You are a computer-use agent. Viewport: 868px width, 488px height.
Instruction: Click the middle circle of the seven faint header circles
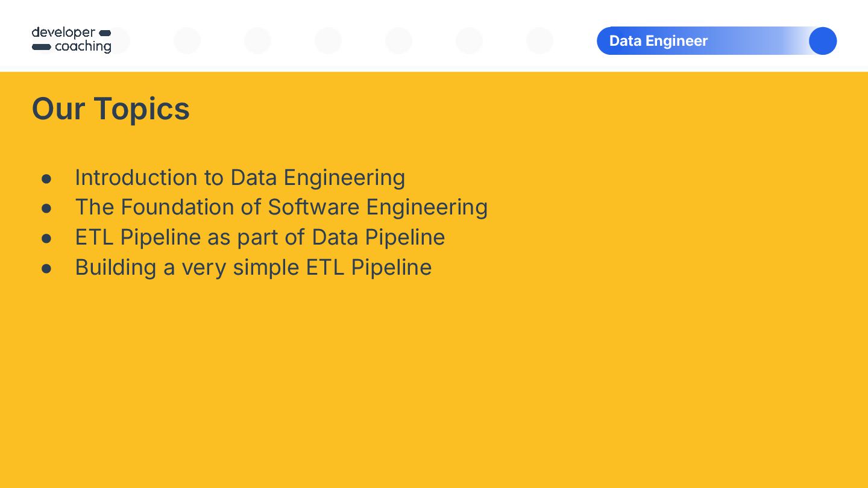coord(328,41)
